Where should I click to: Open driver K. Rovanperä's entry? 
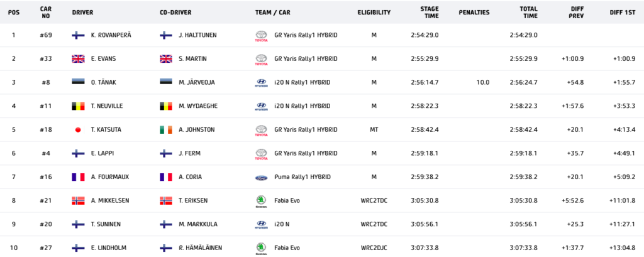pos(109,35)
